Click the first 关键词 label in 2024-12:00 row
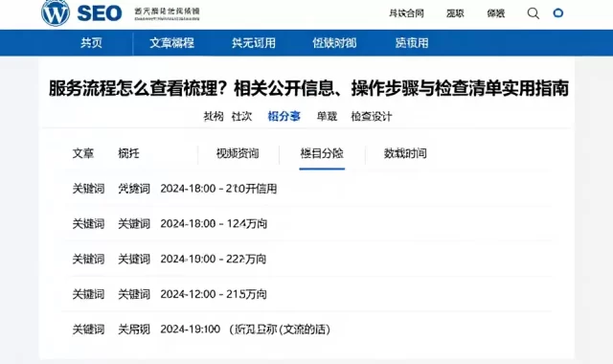The image size is (613, 364). pyautogui.click(x=88, y=294)
